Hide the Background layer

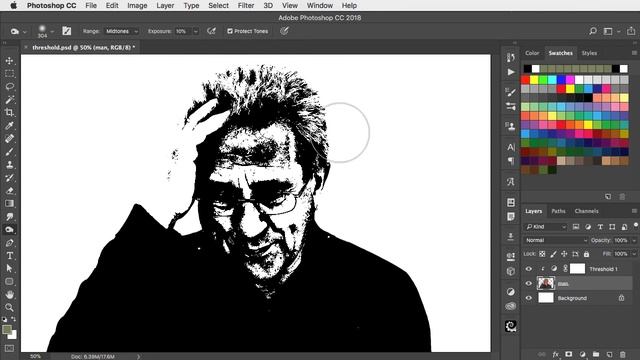pos(529,298)
